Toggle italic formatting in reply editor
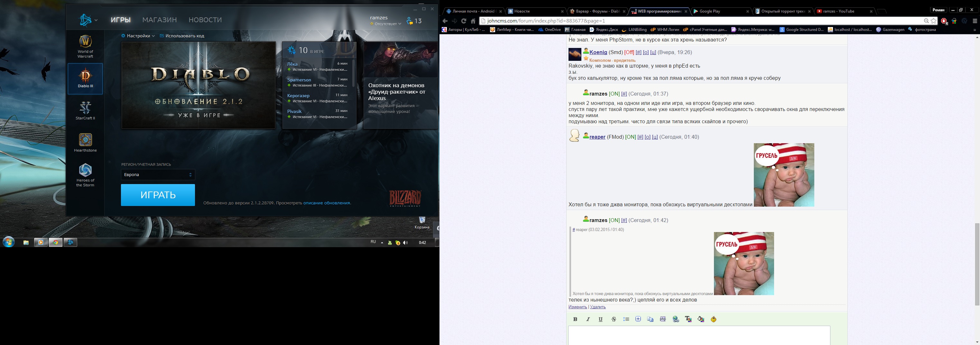 coord(588,319)
